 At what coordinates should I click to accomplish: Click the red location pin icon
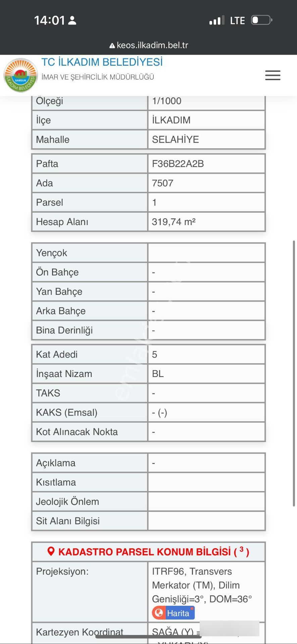(51, 551)
